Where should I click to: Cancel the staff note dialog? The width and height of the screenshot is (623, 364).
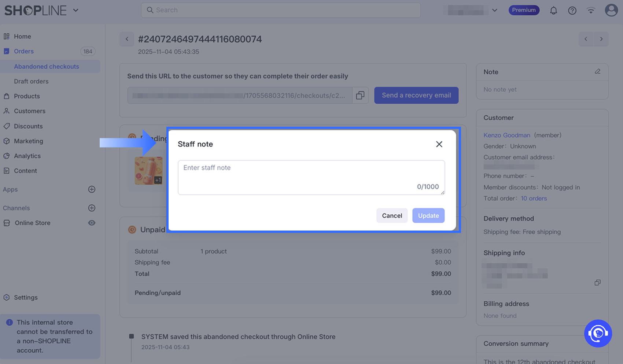click(x=392, y=216)
